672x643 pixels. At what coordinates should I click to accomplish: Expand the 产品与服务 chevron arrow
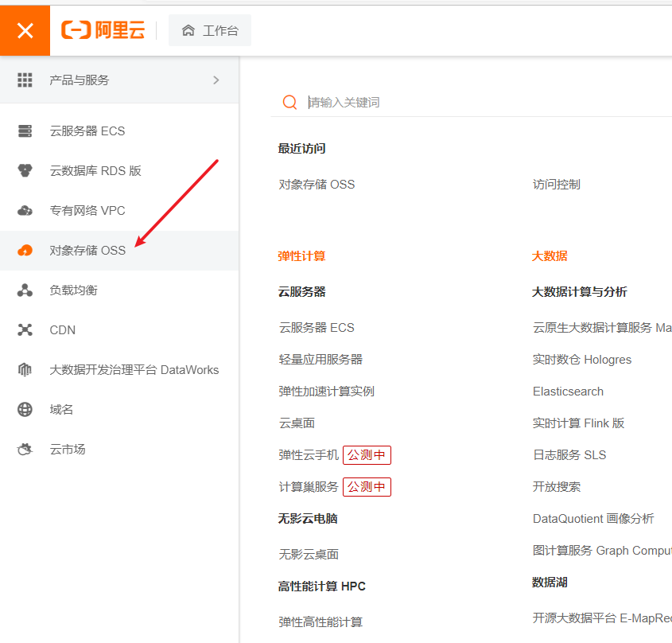(216, 80)
